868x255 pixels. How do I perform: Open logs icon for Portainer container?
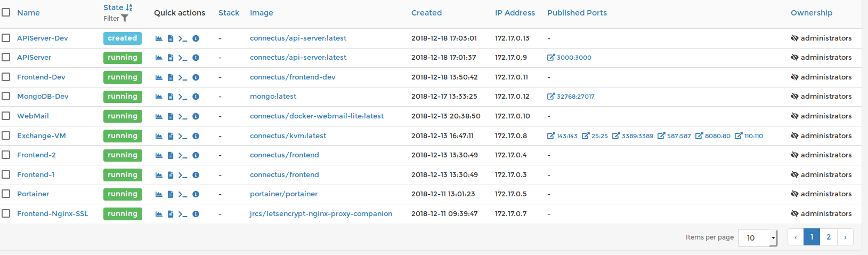click(171, 194)
